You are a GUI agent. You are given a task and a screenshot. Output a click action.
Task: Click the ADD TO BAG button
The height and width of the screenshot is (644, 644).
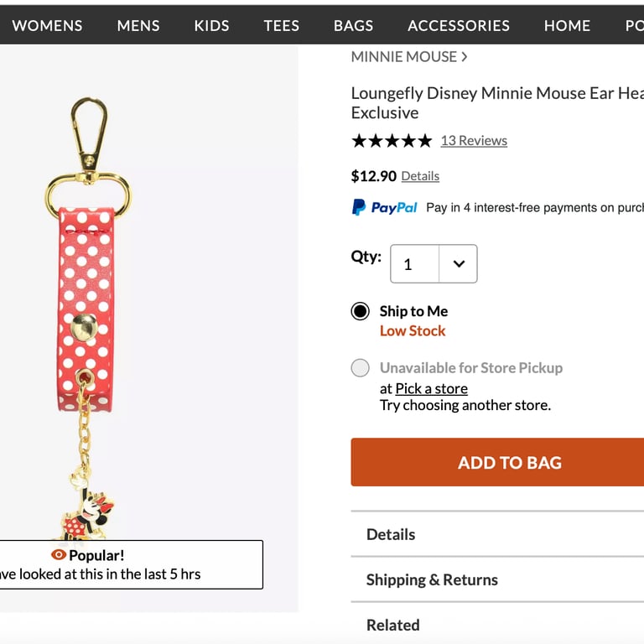tap(509, 462)
